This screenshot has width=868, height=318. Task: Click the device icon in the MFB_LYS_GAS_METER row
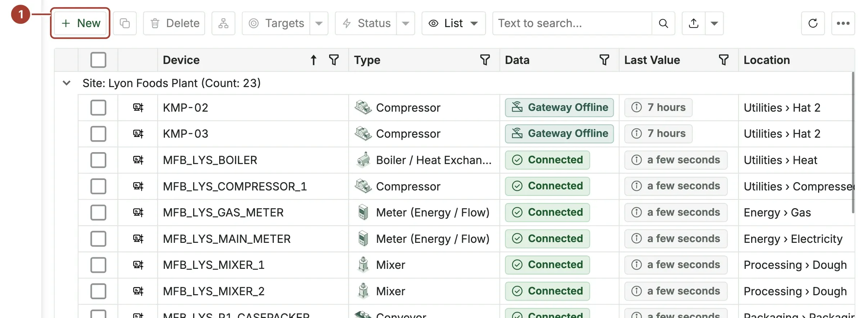coord(138,212)
